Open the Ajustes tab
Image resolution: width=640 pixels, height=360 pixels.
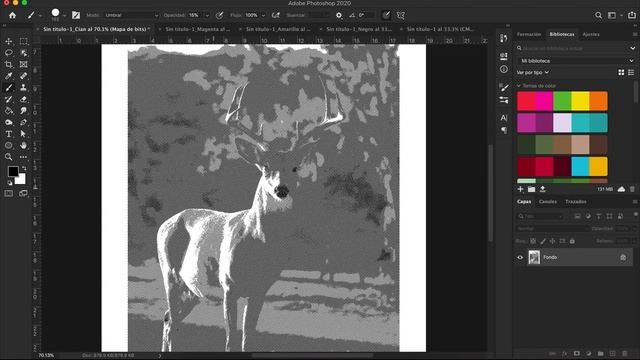591,34
